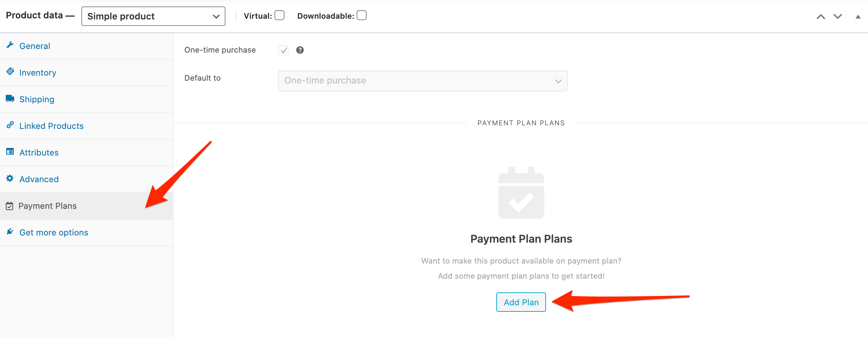Click the wrench icon beside General
Screen dimensions: 868x337
click(10, 45)
